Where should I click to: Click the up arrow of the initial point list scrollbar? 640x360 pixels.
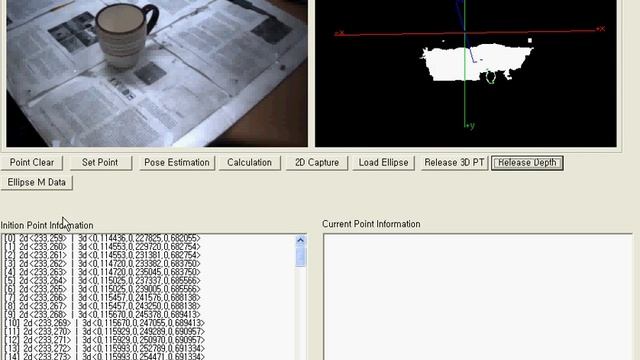click(x=300, y=240)
